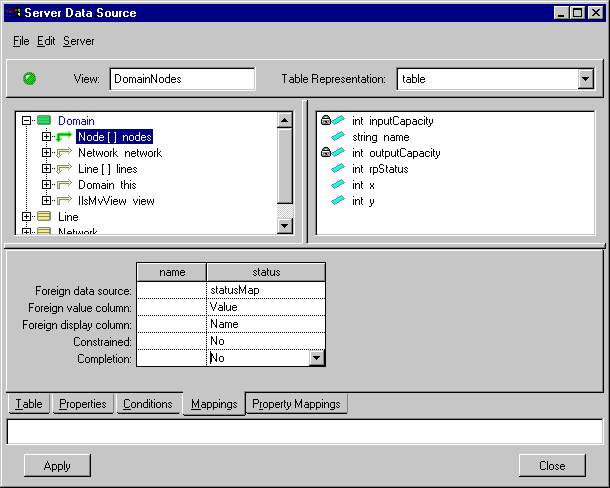The width and height of the screenshot is (610, 488).
Task: Open the File menu
Action: 21,41
